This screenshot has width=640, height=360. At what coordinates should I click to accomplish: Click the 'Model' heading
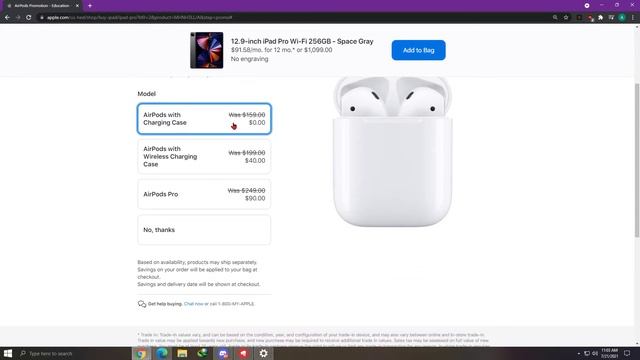pos(147,94)
